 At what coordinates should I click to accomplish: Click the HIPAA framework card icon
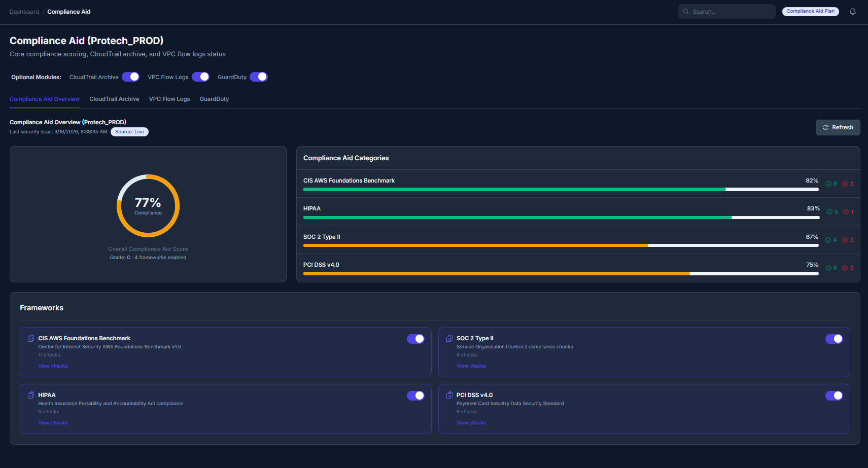tap(31, 395)
